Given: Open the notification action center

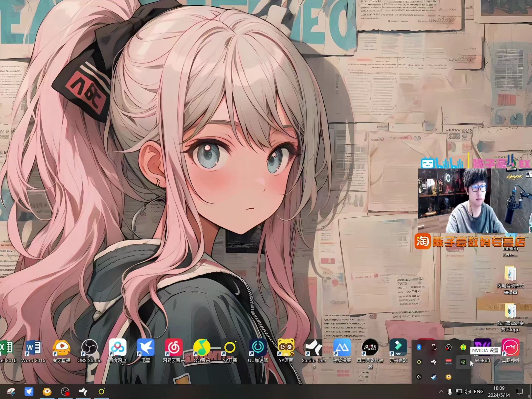Looking at the screenshot, I should coord(520,392).
